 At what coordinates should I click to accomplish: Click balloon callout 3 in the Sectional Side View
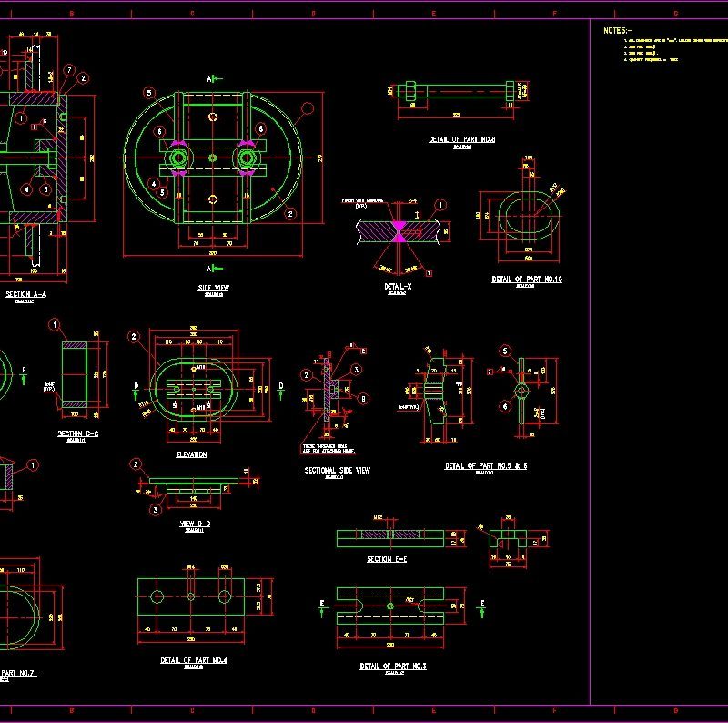pos(355,369)
